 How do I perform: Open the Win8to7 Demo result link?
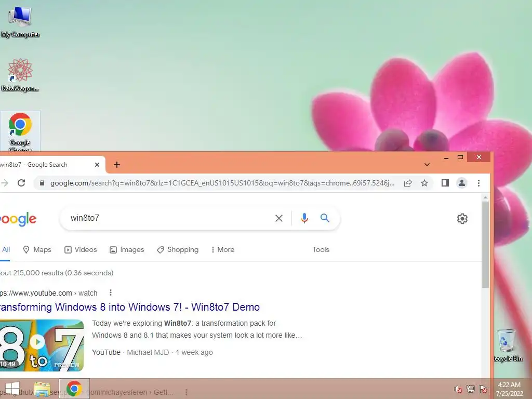tap(129, 307)
